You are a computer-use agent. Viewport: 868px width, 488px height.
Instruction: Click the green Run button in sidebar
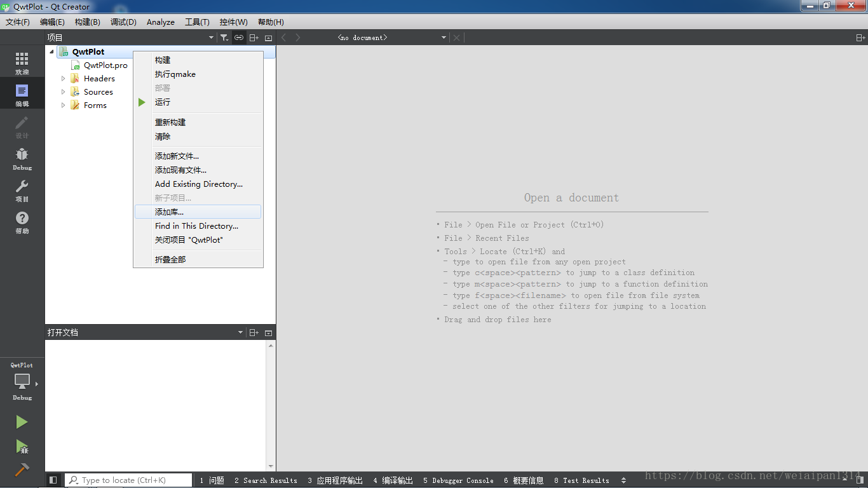click(22, 422)
